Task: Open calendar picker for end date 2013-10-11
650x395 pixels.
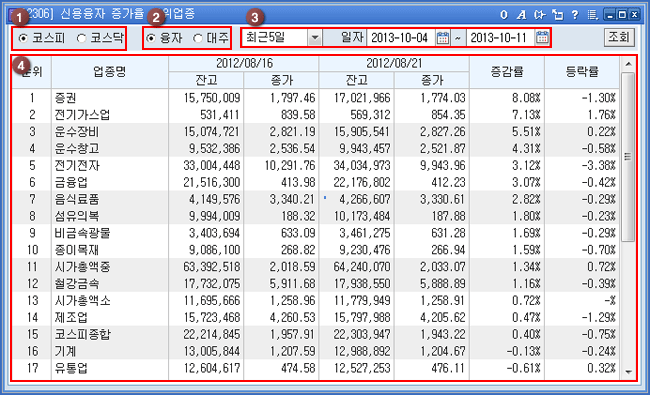Action: pos(542,38)
